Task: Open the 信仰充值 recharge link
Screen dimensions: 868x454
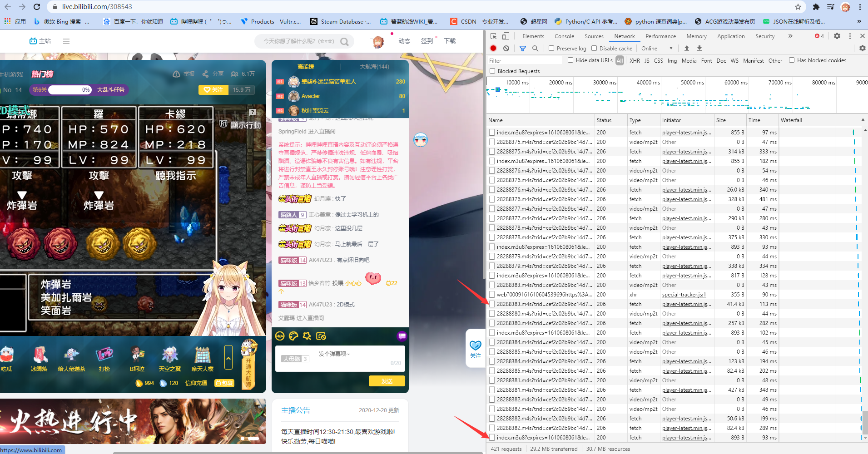Action: click(x=196, y=383)
